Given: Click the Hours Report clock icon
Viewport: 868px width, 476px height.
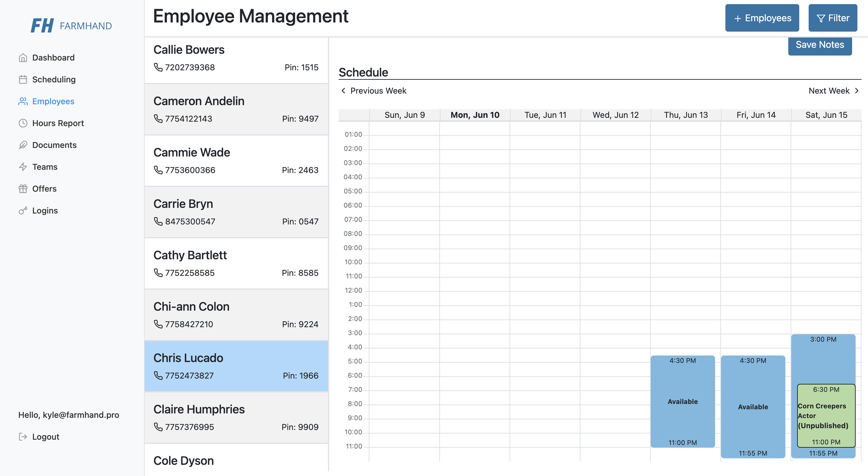Looking at the screenshot, I should pyautogui.click(x=23, y=123).
